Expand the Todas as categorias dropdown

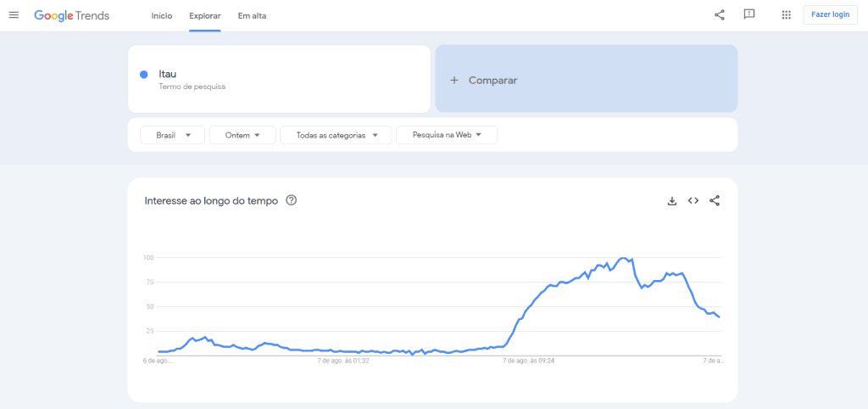point(336,135)
